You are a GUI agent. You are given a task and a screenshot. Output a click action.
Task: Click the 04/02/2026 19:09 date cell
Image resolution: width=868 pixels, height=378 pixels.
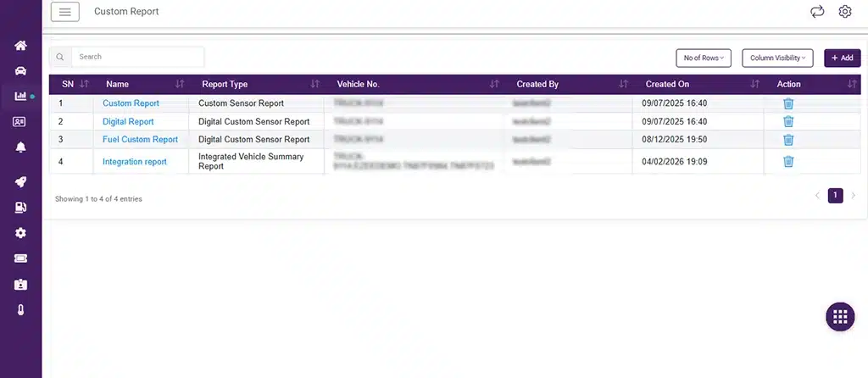click(x=674, y=162)
